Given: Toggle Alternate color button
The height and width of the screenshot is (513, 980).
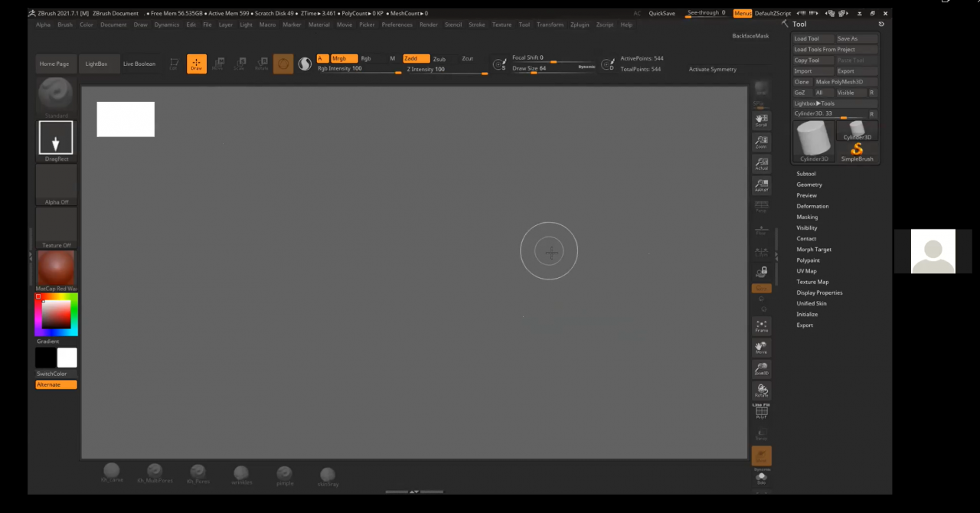Looking at the screenshot, I should click(56, 384).
